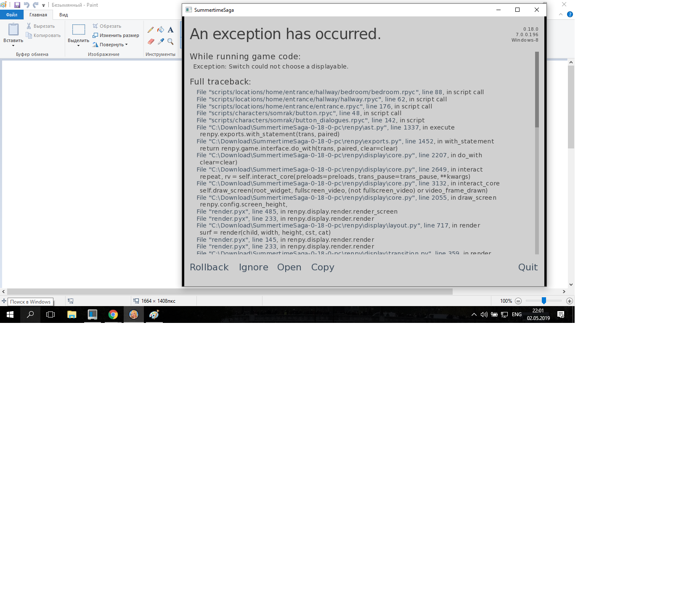Image resolution: width=700 pixels, height=592 pixels.
Task: Open the Файл menu
Action: click(x=12, y=15)
